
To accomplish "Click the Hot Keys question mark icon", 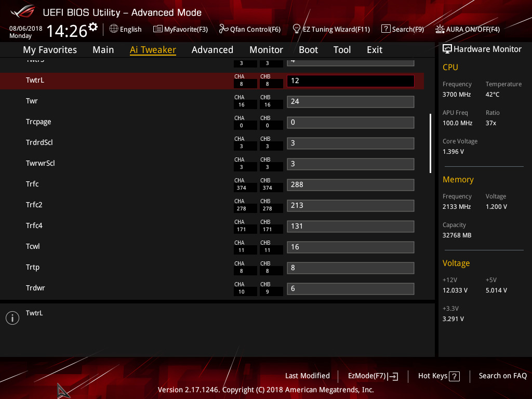I will (454, 376).
